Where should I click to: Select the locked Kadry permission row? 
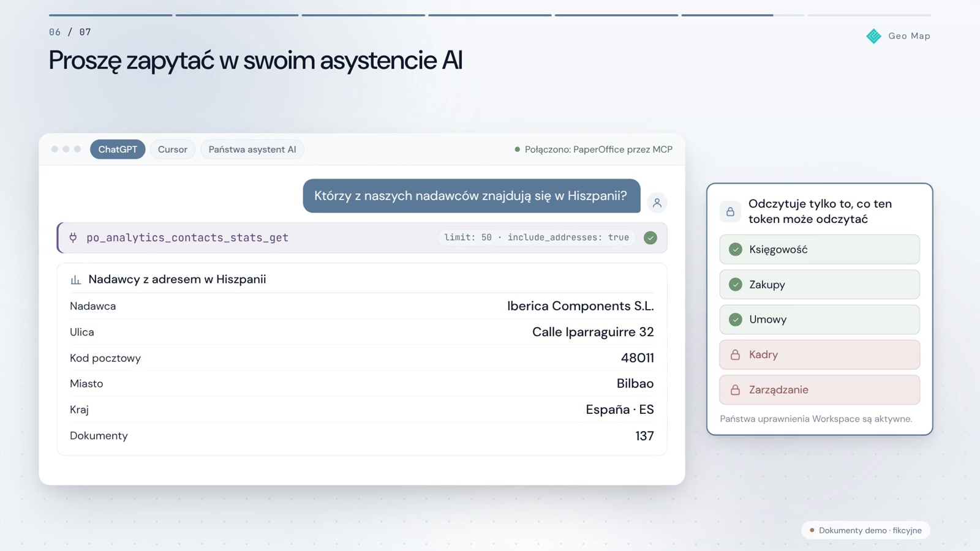click(x=820, y=354)
